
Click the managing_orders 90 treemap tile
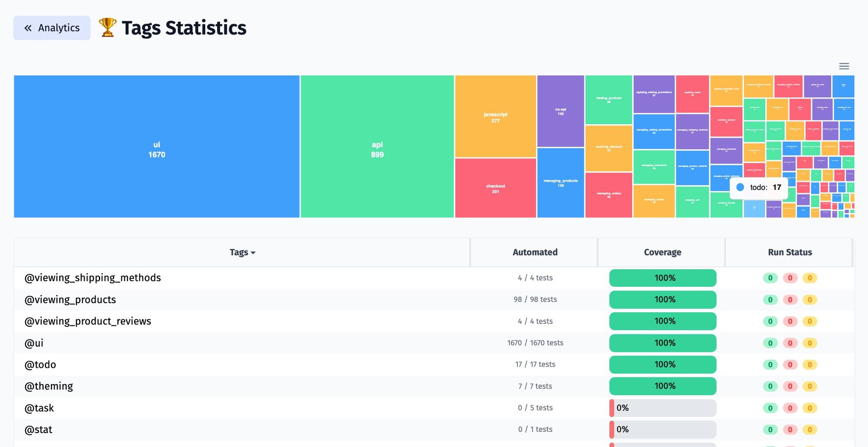click(x=608, y=195)
